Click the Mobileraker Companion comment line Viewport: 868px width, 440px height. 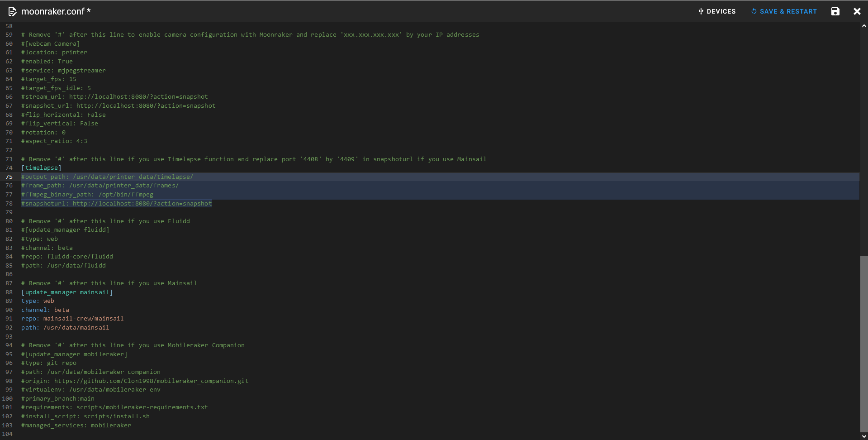133,345
